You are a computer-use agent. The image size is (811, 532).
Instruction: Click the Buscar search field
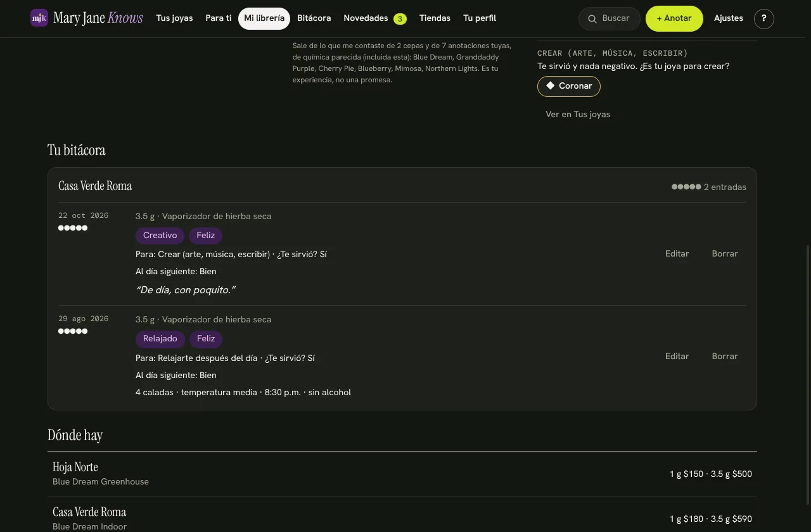(x=610, y=19)
